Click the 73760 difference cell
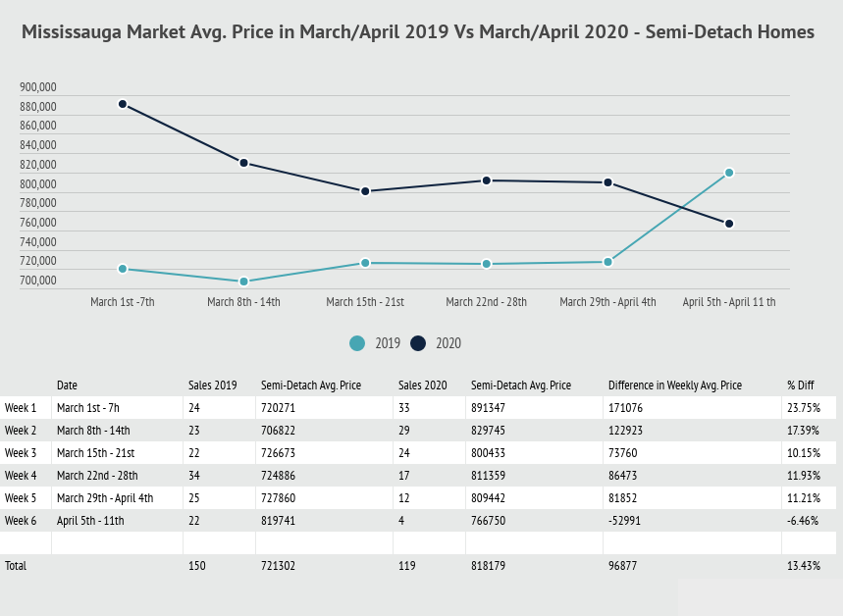The height and width of the screenshot is (616, 843). point(622,453)
